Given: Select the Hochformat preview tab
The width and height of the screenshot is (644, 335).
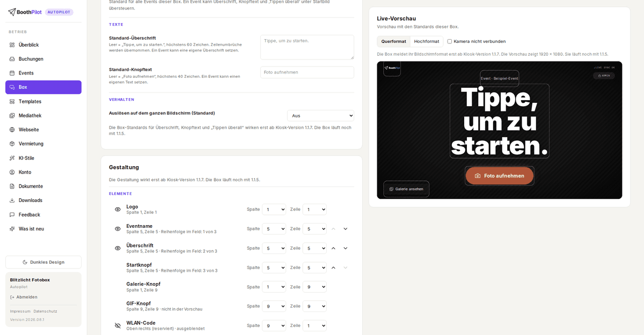Looking at the screenshot, I should point(427,41).
